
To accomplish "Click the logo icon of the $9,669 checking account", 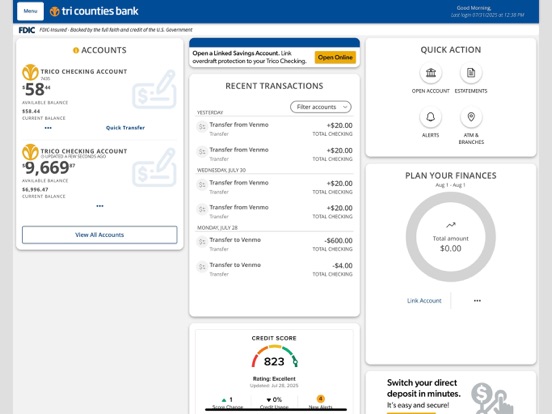I will click(x=30, y=152).
